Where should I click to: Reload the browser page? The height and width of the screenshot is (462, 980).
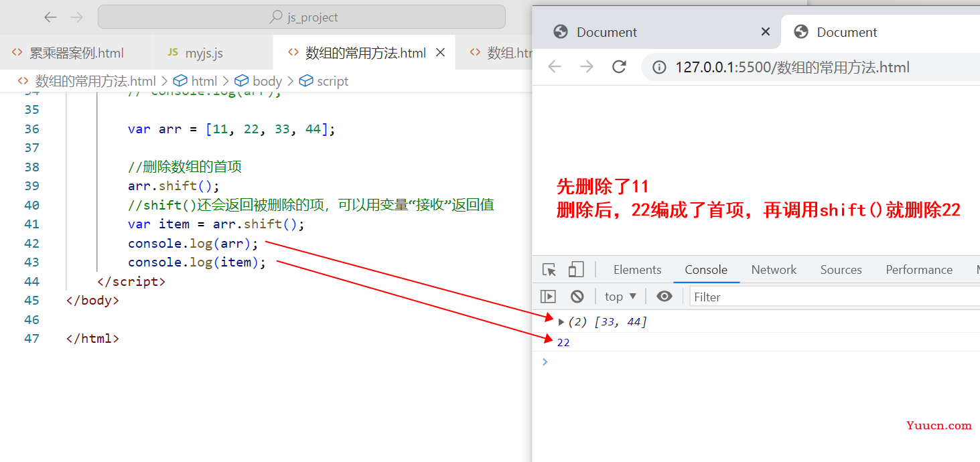619,67
